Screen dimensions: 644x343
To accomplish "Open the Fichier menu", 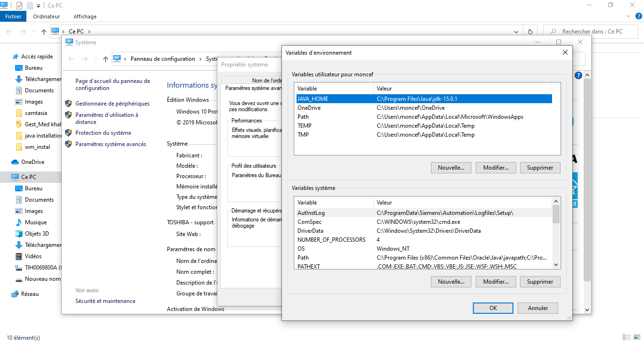I will (14, 16).
